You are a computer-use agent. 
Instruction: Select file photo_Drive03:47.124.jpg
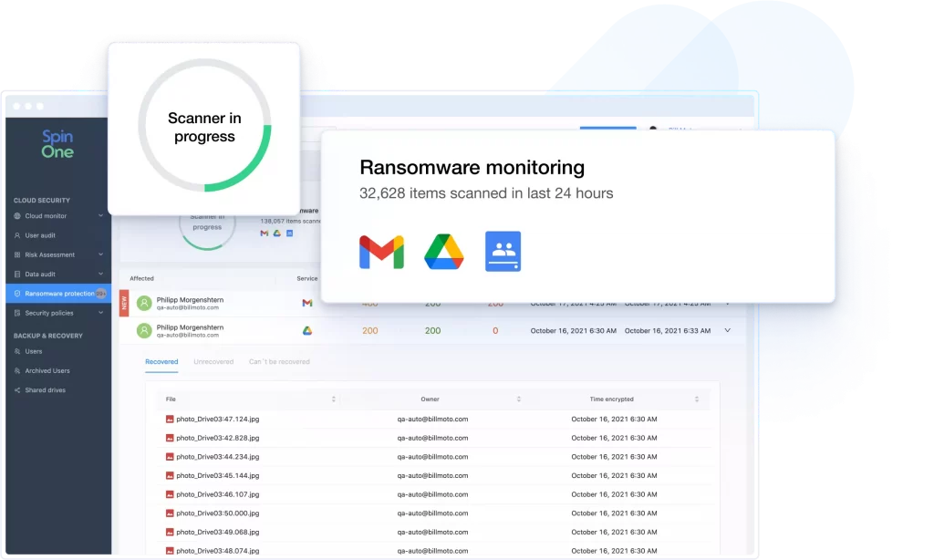(x=217, y=420)
